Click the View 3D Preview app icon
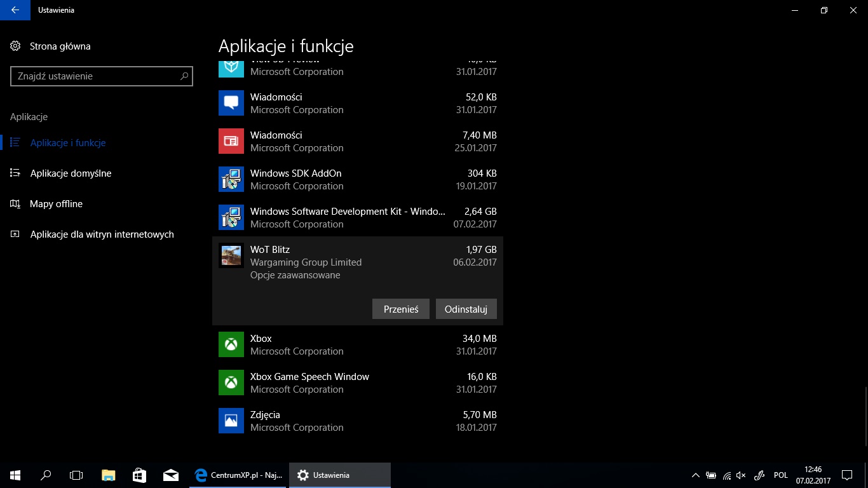868x488 pixels. coord(231,68)
